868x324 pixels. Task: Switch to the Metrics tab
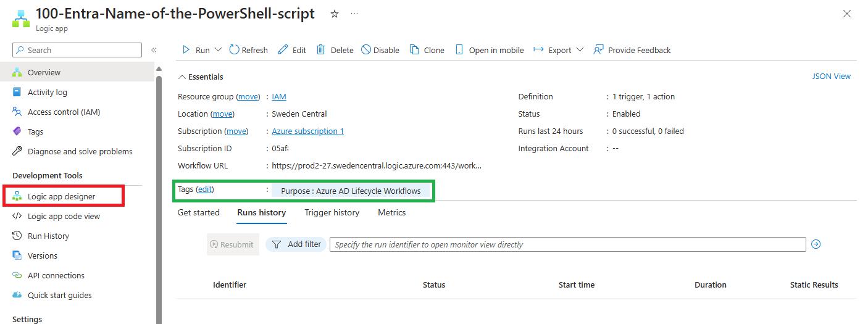pyautogui.click(x=391, y=212)
